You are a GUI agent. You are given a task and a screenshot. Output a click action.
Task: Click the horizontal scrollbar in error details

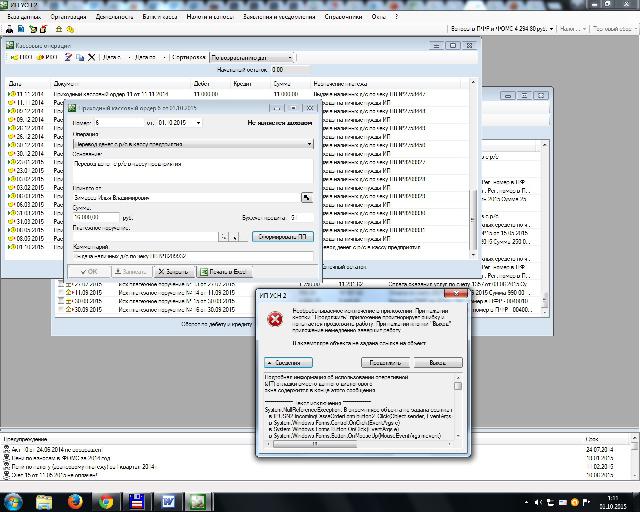coord(360,444)
